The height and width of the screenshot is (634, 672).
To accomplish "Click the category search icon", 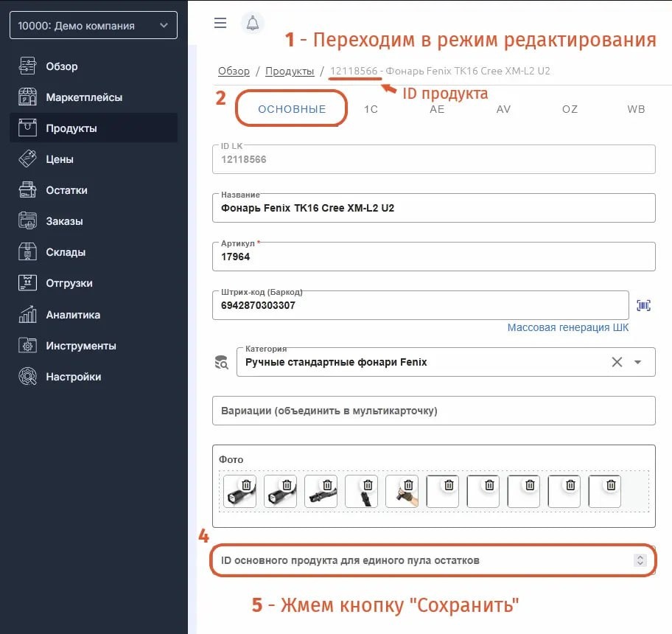I will pos(222,362).
